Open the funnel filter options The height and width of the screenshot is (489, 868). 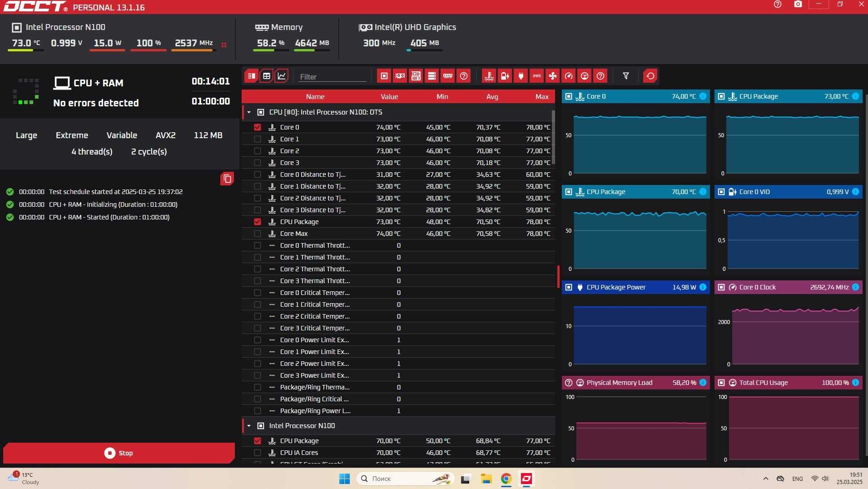click(x=626, y=76)
